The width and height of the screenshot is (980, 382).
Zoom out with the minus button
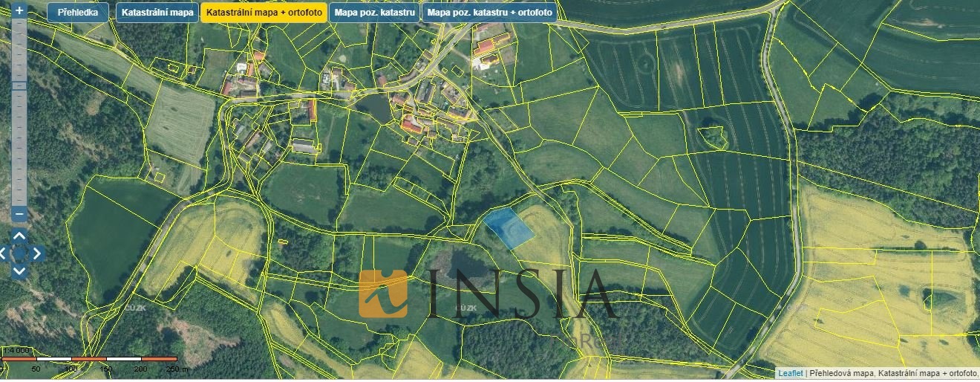tap(19, 214)
